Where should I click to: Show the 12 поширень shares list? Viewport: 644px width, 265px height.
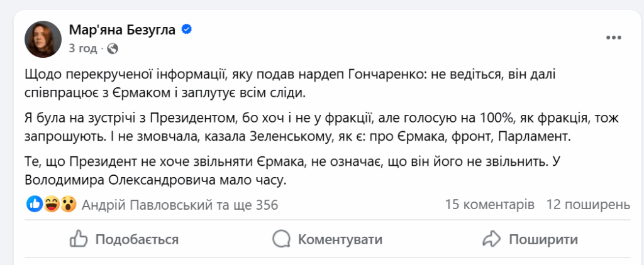click(x=588, y=205)
